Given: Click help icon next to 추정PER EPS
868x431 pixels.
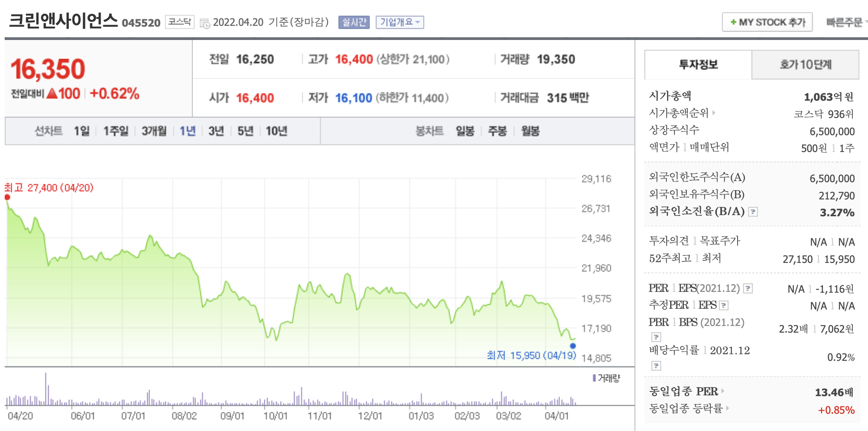Looking at the screenshot, I should [x=723, y=305].
